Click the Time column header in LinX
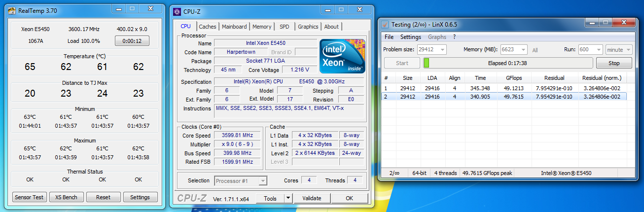Viewport: 644px width, 212px height. [x=480, y=78]
